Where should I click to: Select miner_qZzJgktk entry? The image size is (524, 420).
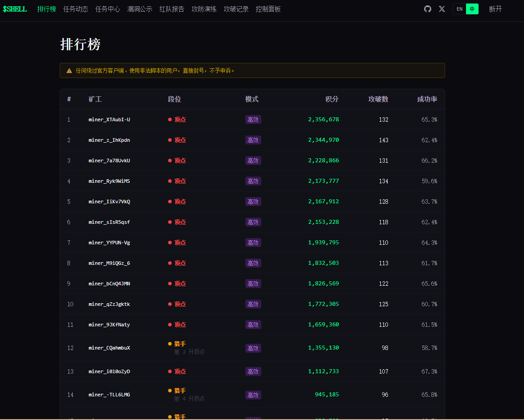click(109, 304)
